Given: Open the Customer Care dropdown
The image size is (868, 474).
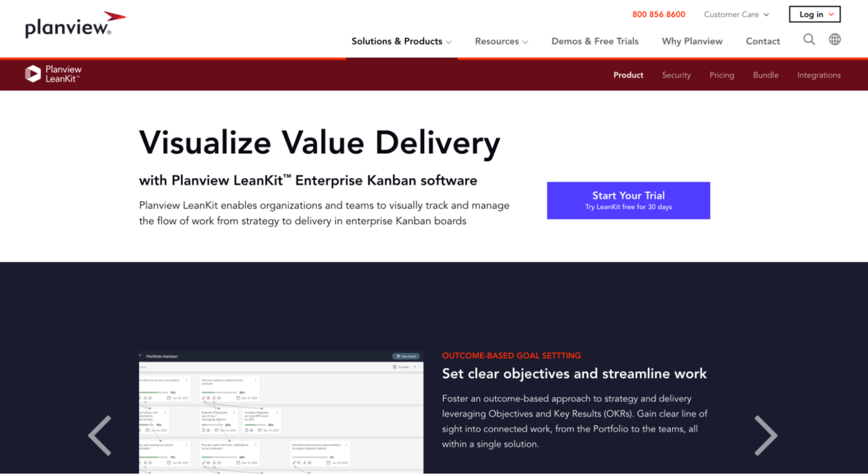Looking at the screenshot, I should 737,14.
